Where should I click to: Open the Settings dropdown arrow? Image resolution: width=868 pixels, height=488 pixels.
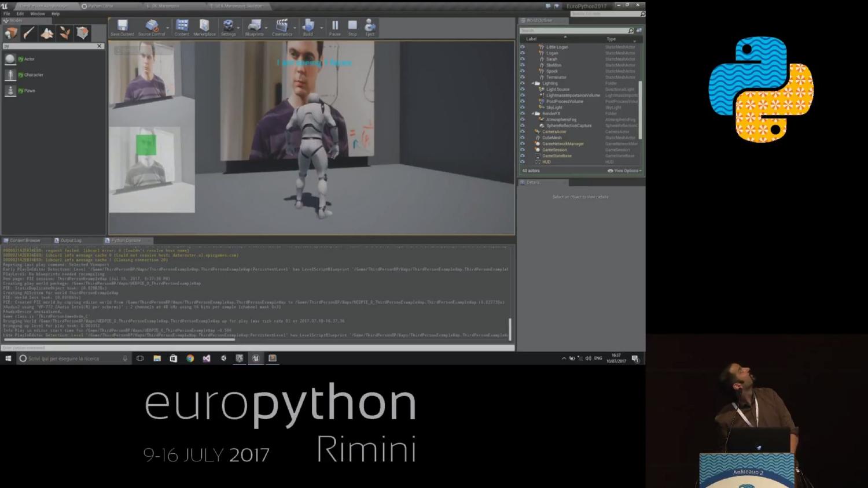click(238, 27)
